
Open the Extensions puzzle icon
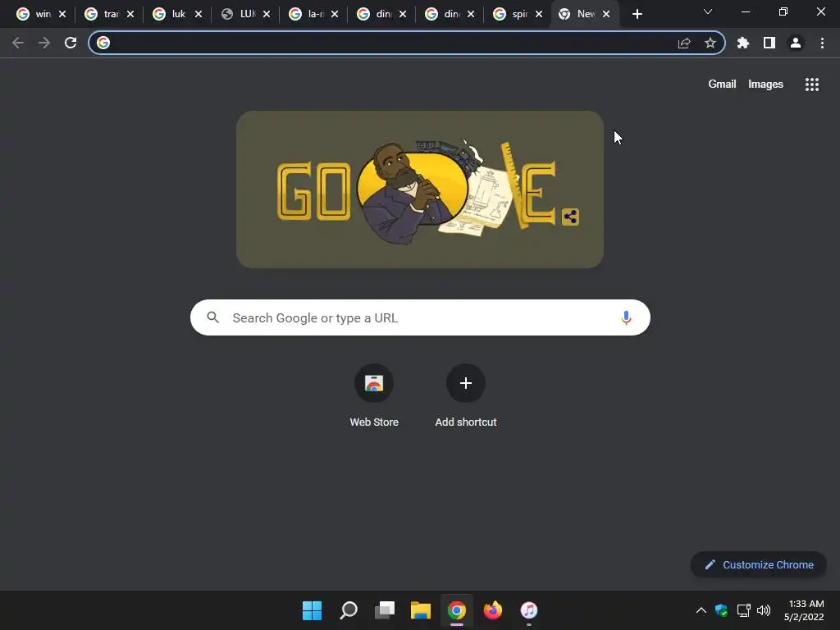click(743, 43)
